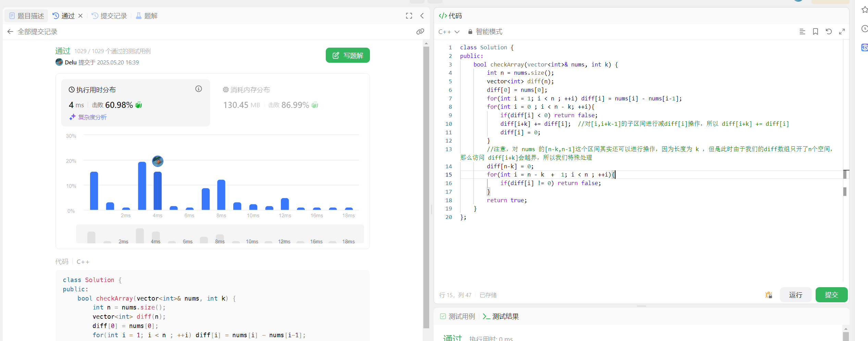Click editor line 15 in code
The image size is (868, 341).
[651, 175]
